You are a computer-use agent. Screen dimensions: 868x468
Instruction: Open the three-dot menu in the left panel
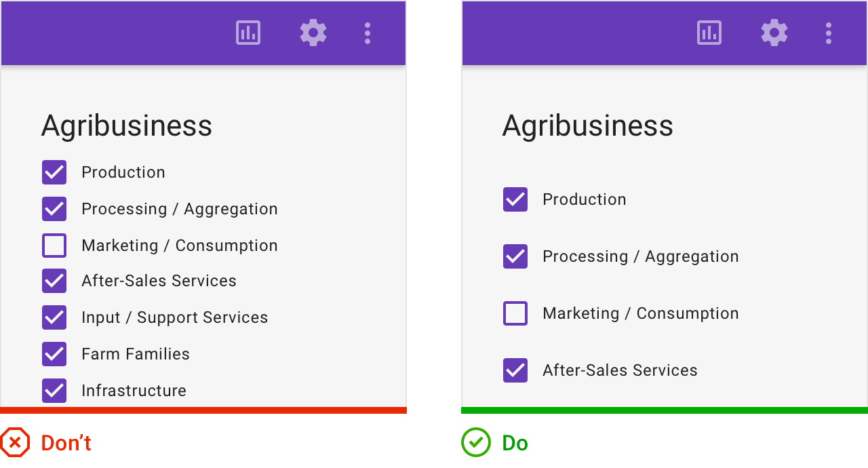tap(367, 33)
